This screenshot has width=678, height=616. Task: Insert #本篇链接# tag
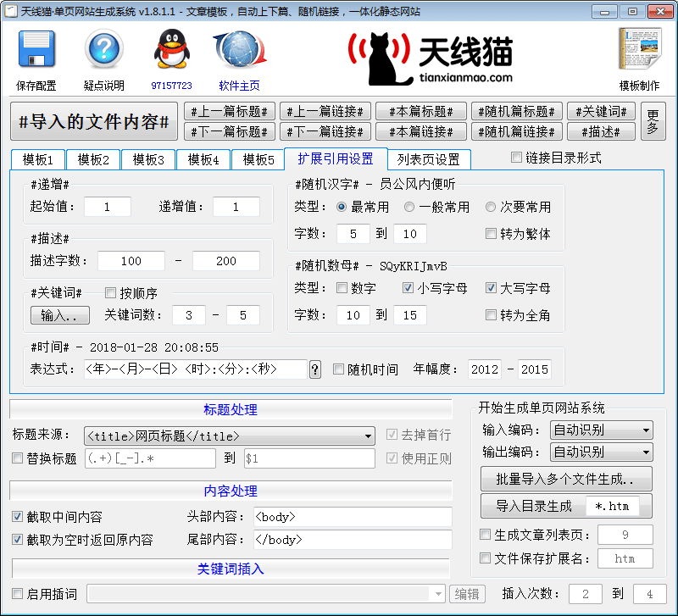[421, 131]
